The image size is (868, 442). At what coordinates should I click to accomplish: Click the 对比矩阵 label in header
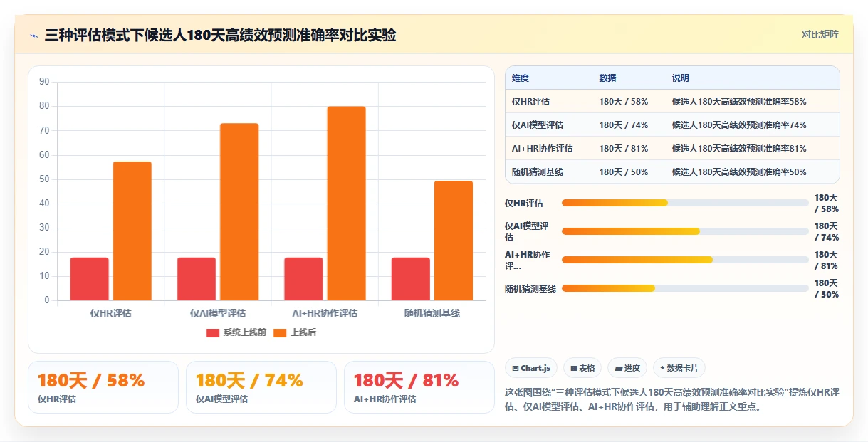pyautogui.click(x=820, y=34)
